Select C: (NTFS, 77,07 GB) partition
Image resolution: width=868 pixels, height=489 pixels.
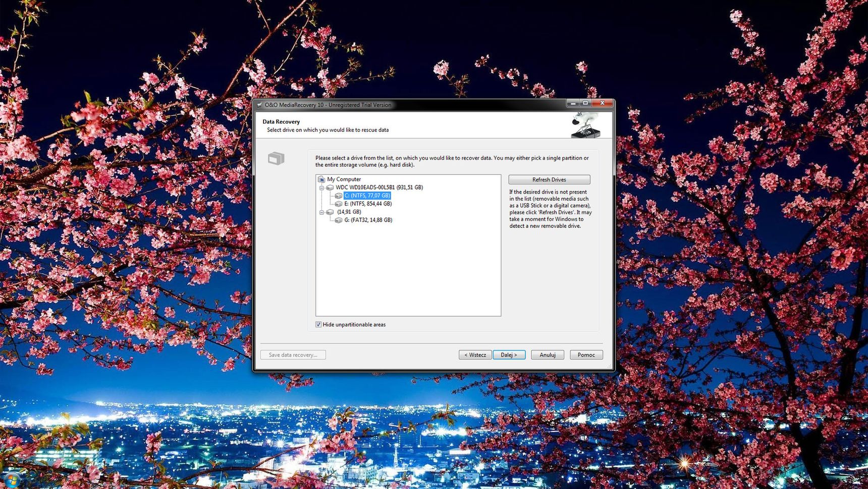367,195
